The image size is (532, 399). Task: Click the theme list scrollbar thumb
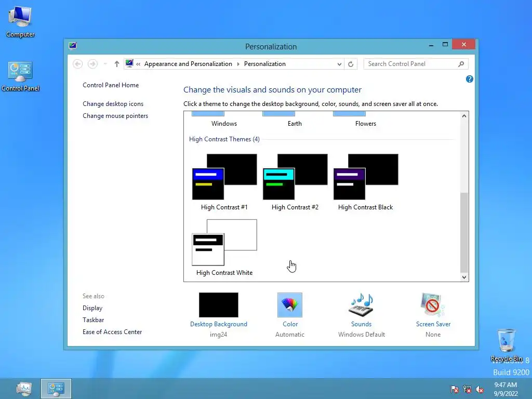click(464, 232)
